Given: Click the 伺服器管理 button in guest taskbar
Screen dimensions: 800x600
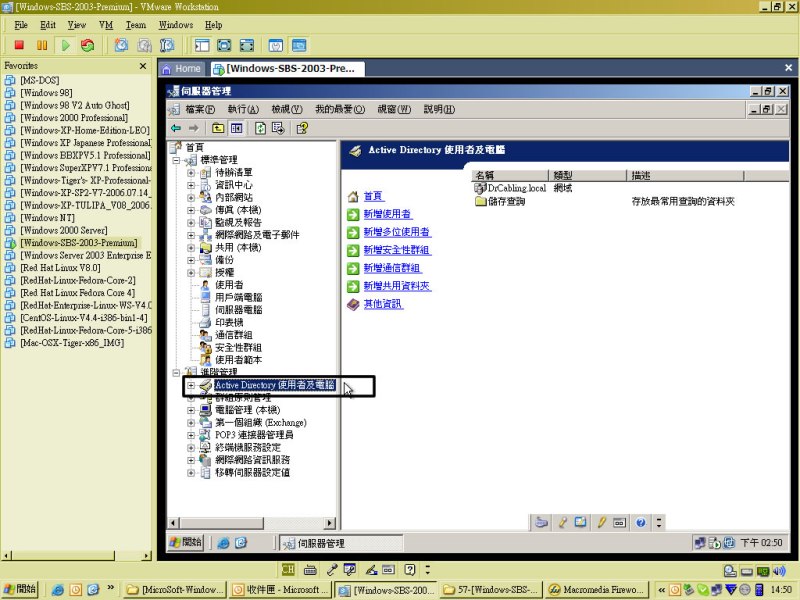Looking at the screenshot, I should pyautogui.click(x=341, y=543).
